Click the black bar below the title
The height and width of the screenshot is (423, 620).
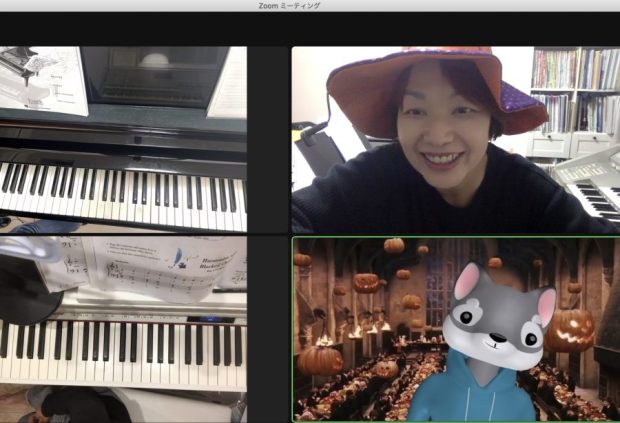[310, 28]
